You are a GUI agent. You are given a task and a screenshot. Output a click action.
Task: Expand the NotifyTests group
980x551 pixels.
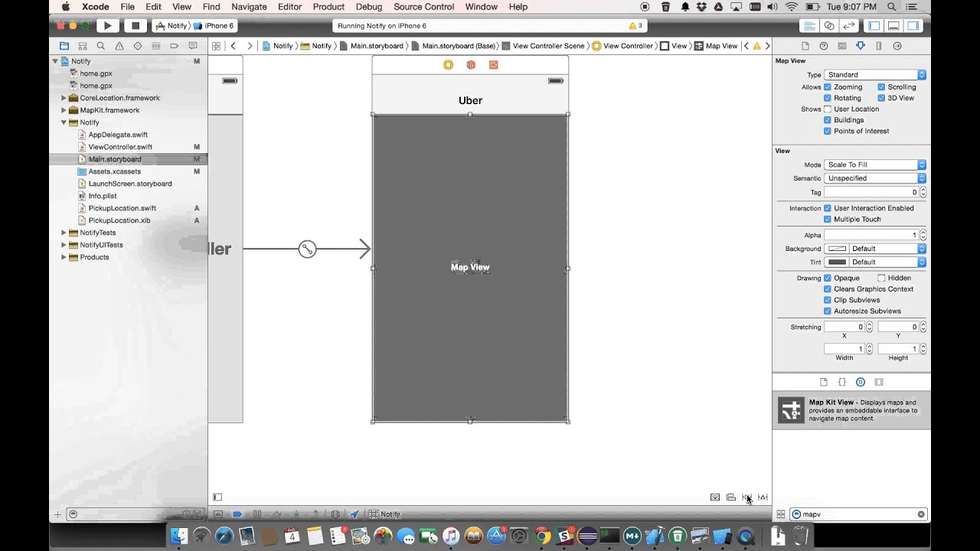point(64,233)
